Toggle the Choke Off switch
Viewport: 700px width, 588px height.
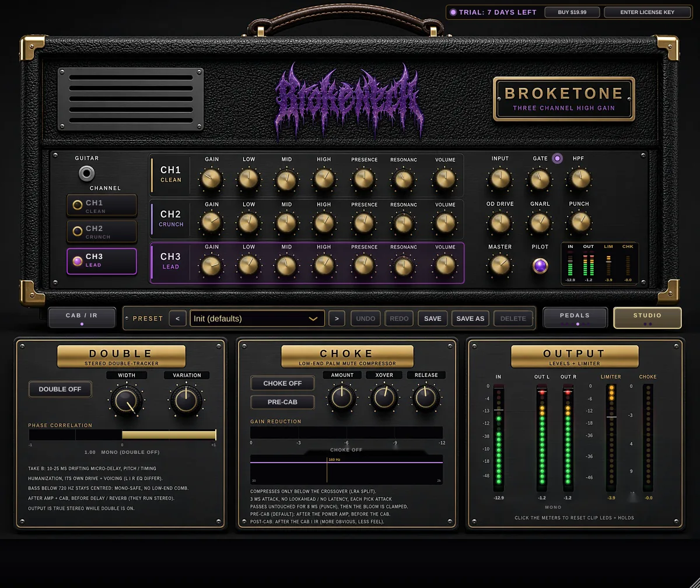tap(282, 383)
